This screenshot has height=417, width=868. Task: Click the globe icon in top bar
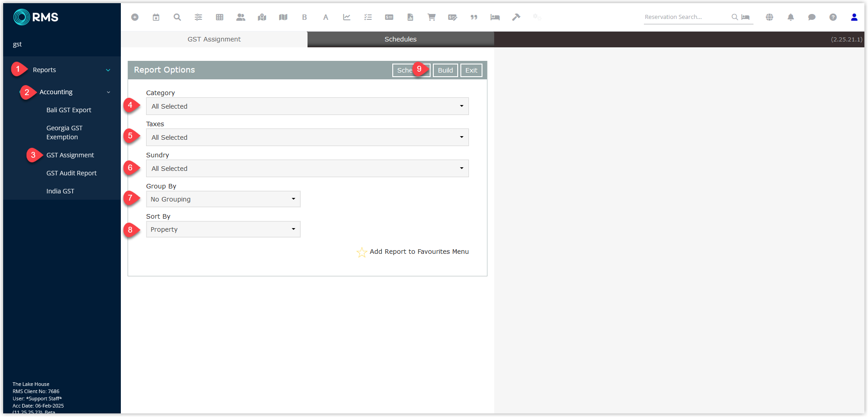point(769,17)
